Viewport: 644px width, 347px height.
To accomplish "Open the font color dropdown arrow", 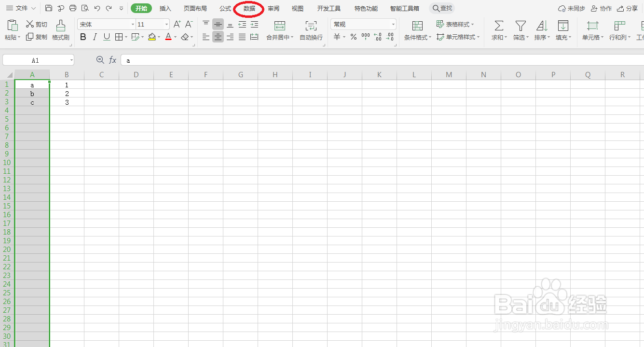I will coord(175,37).
